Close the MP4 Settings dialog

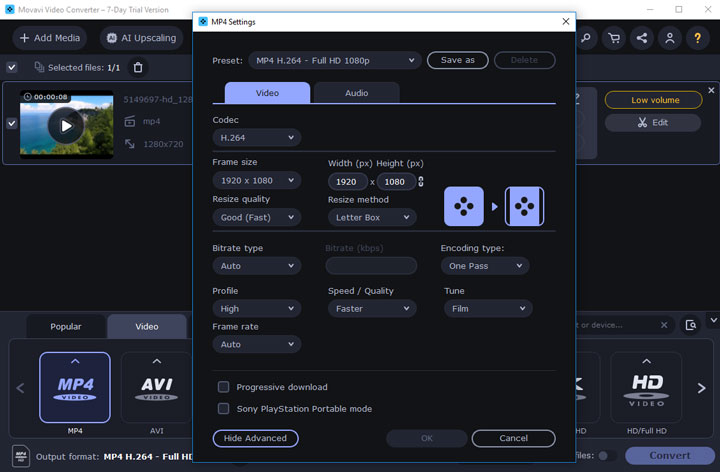coord(566,22)
